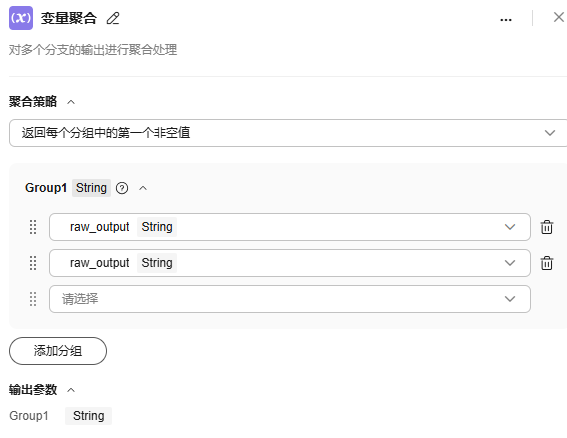Click drag handle of the 请选择 row

pos(33,299)
